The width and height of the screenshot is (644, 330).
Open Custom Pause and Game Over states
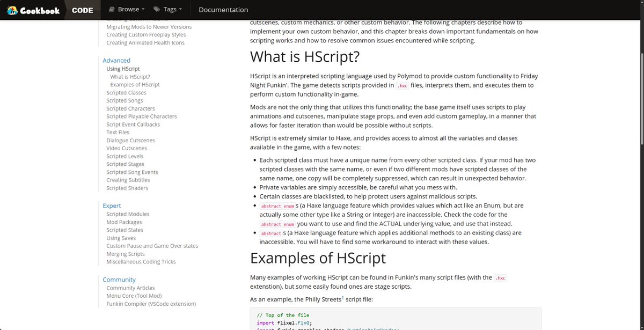tap(152, 246)
